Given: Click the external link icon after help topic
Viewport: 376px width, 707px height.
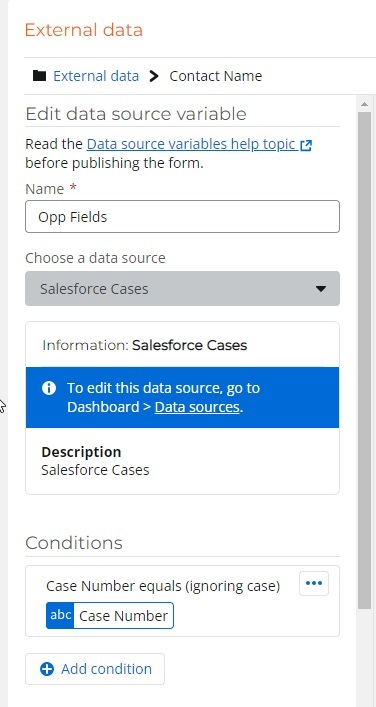Looking at the screenshot, I should [306, 145].
